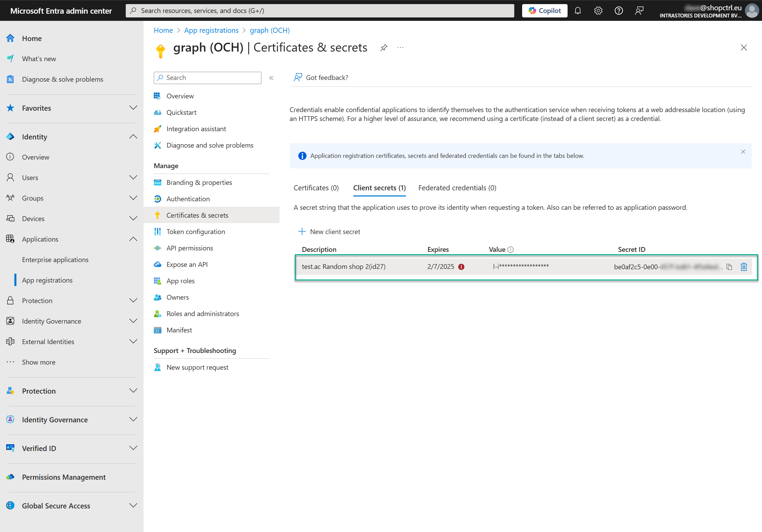The height and width of the screenshot is (532, 762).
Task: Add a New client secret
Action: pyautogui.click(x=329, y=232)
